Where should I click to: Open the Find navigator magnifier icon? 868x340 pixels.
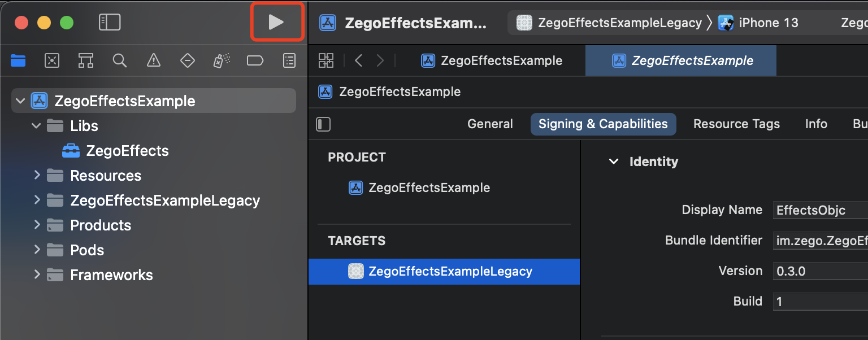(x=119, y=60)
